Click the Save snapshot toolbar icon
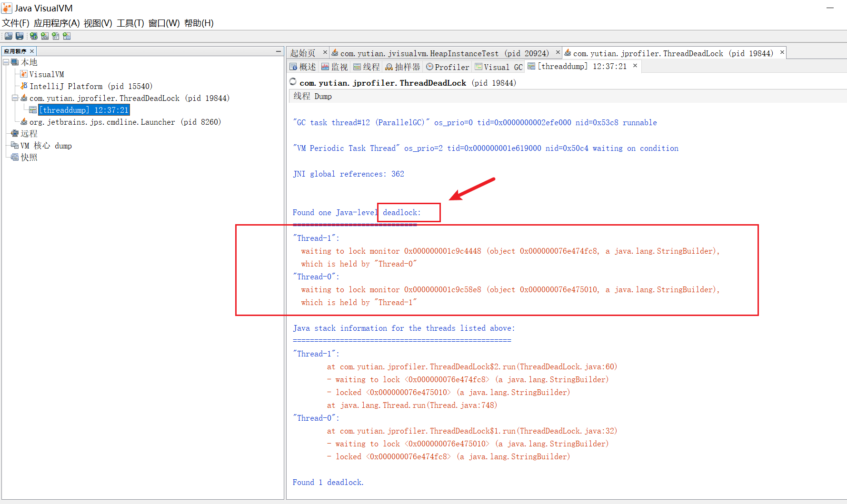 pyautogui.click(x=20, y=36)
